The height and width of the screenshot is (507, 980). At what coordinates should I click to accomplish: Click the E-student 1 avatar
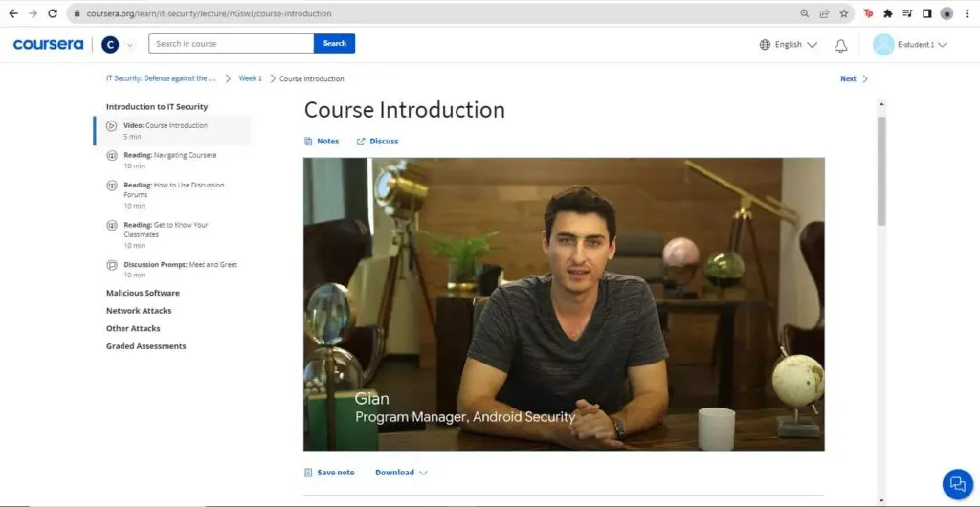883,44
